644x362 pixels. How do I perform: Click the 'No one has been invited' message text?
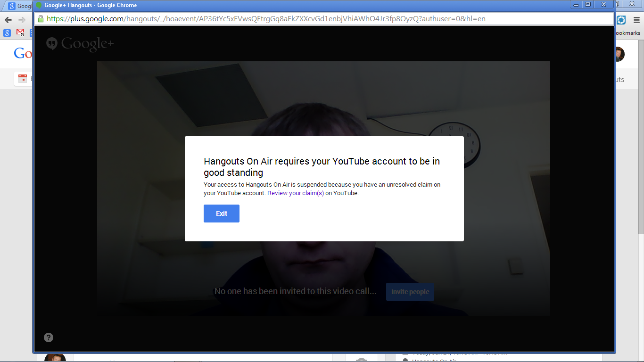pos(296,291)
